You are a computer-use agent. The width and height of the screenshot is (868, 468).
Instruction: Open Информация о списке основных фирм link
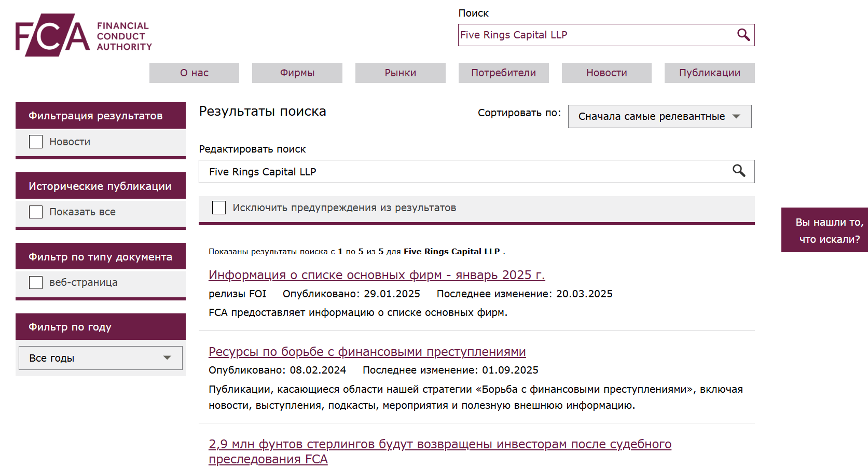(x=377, y=275)
